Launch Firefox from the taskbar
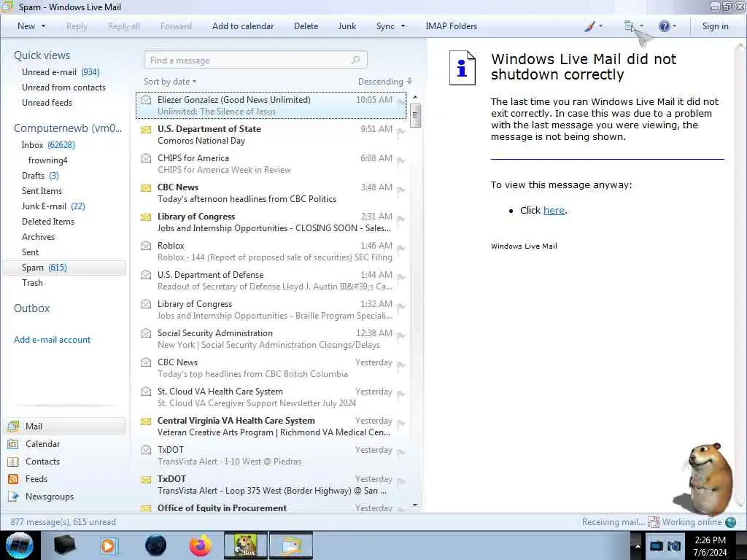747x560 pixels. [201, 545]
